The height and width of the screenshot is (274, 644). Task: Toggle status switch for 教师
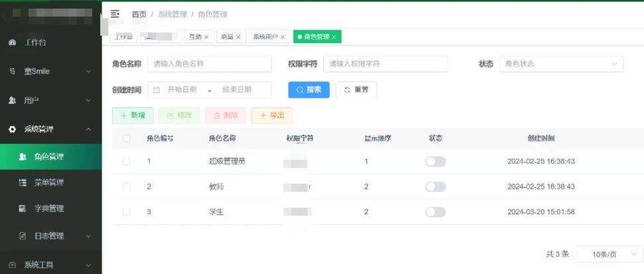[x=436, y=187]
